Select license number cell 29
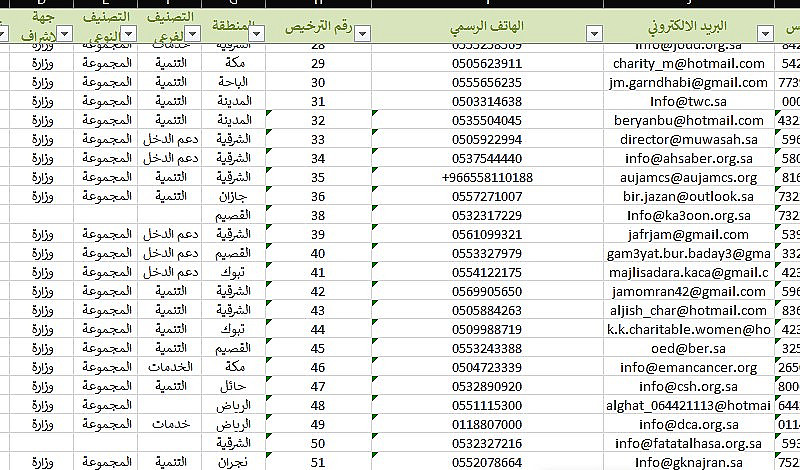Viewport: 800px width, 470px height. pyautogui.click(x=318, y=63)
